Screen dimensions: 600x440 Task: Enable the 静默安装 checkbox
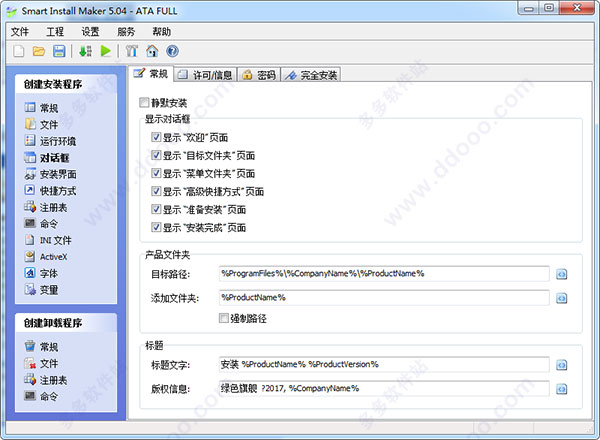(144, 102)
